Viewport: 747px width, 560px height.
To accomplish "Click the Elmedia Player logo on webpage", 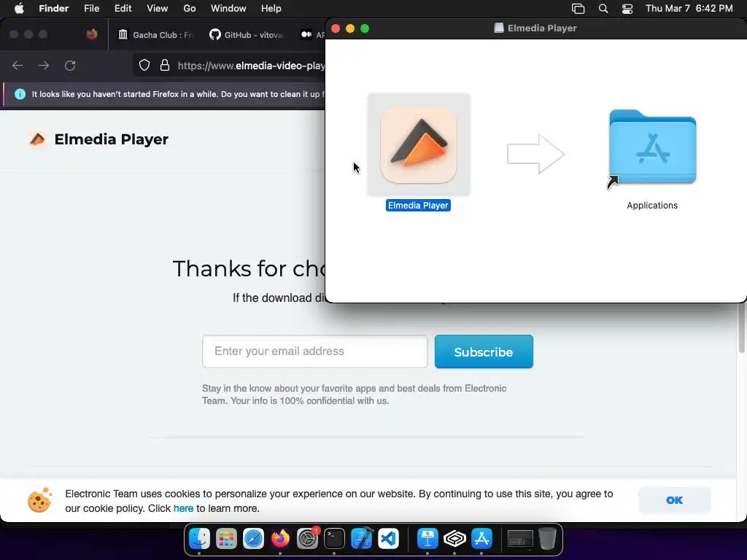I will (x=37, y=139).
